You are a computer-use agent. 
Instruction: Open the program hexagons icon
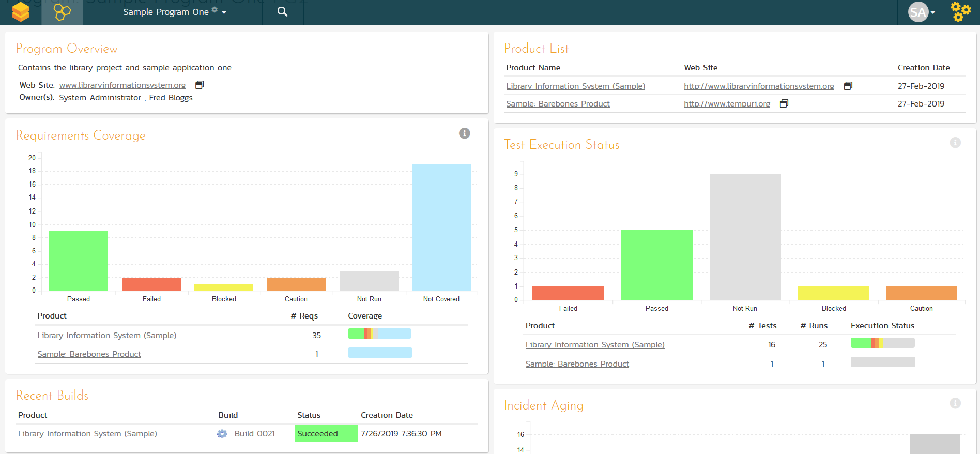click(x=62, y=12)
